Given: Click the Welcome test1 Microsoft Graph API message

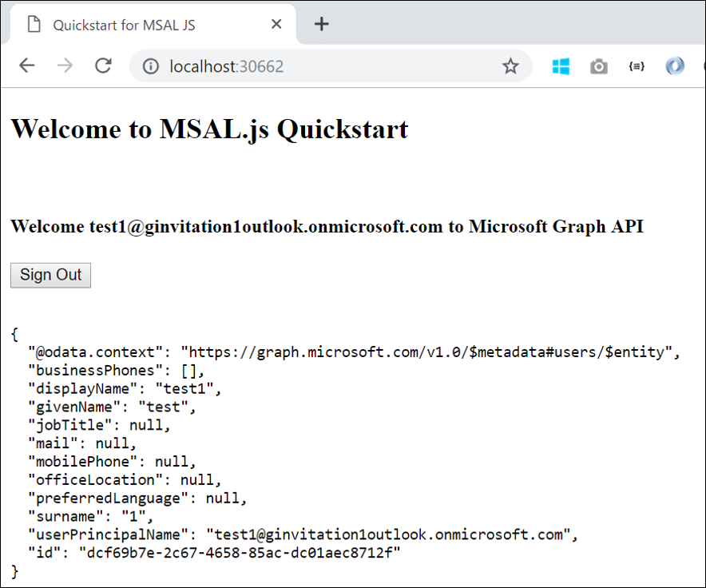Looking at the screenshot, I should [327, 227].
